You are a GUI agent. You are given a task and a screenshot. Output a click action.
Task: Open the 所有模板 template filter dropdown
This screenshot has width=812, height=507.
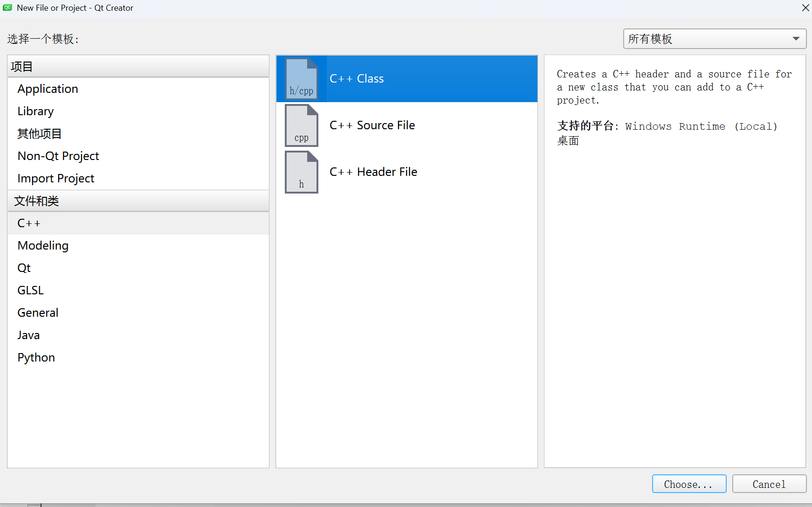point(715,39)
